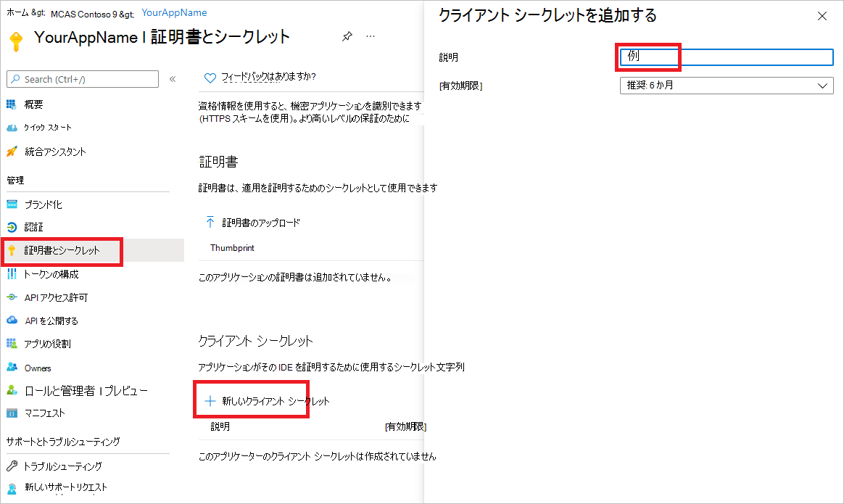Click 証明書のアップロード button
The height and width of the screenshot is (504, 844).
coord(261,223)
